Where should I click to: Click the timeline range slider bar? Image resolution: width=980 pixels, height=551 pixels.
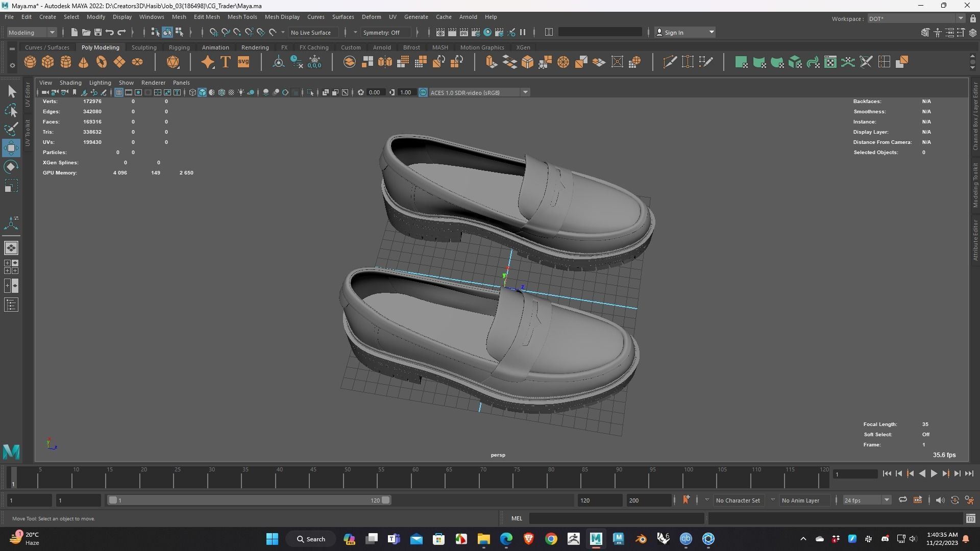(250, 500)
